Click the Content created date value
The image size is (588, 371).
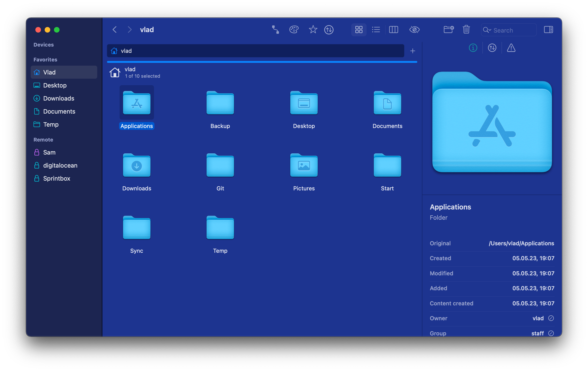coord(533,303)
